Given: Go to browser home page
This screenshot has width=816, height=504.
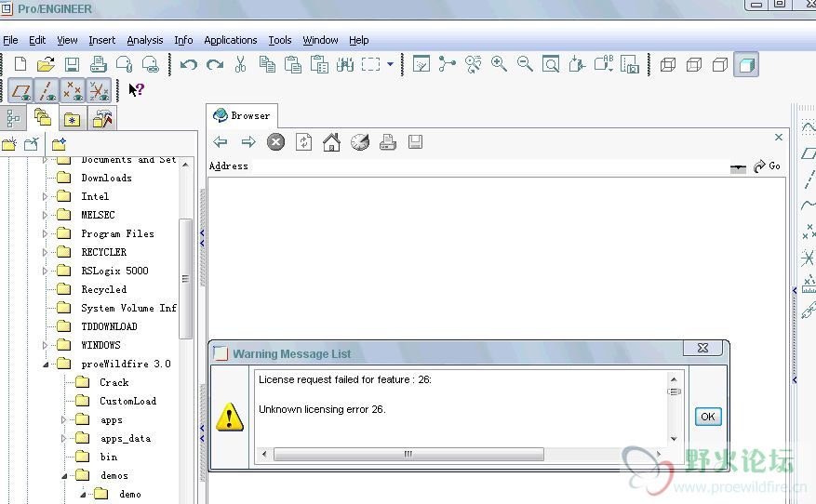Looking at the screenshot, I should click(331, 141).
